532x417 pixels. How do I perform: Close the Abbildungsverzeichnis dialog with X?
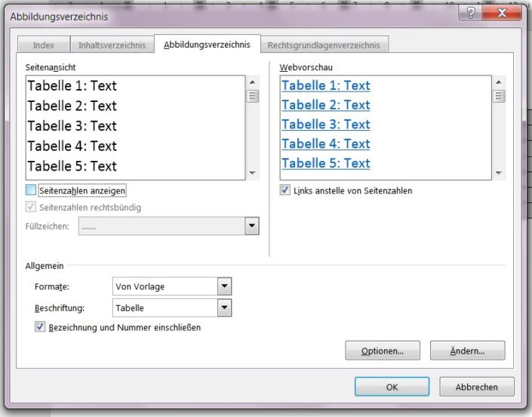click(502, 13)
